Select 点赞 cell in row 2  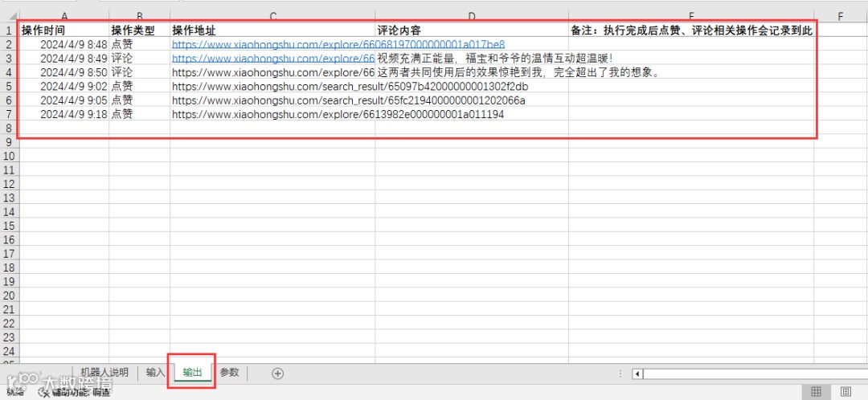tap(140, 44)
